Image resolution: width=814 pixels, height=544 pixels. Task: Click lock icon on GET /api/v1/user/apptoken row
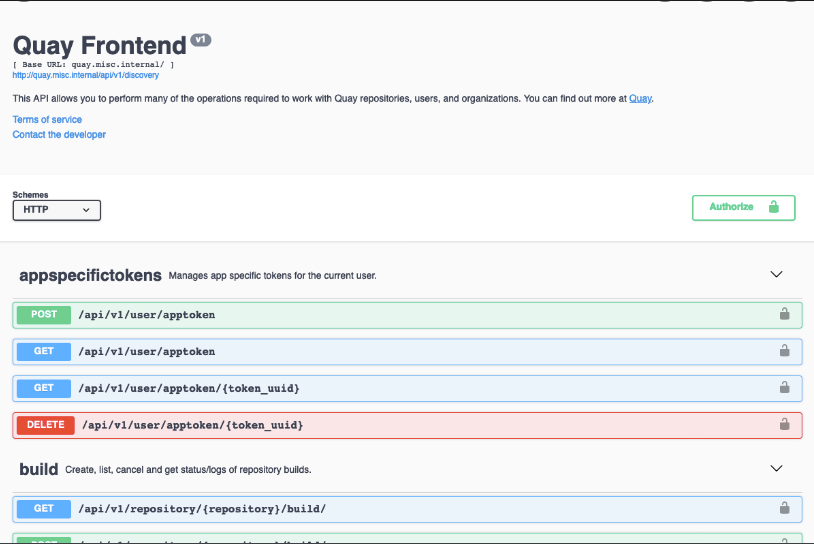point(784,351)
